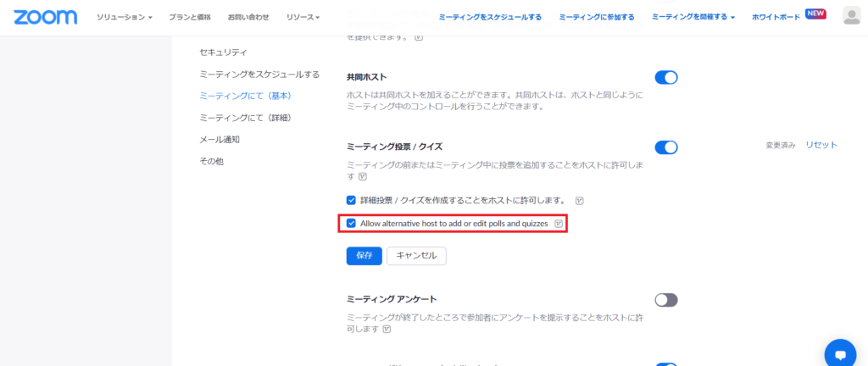
Task: Open the ミーティングを開催する dropdown
Action: tap(693, 17)
